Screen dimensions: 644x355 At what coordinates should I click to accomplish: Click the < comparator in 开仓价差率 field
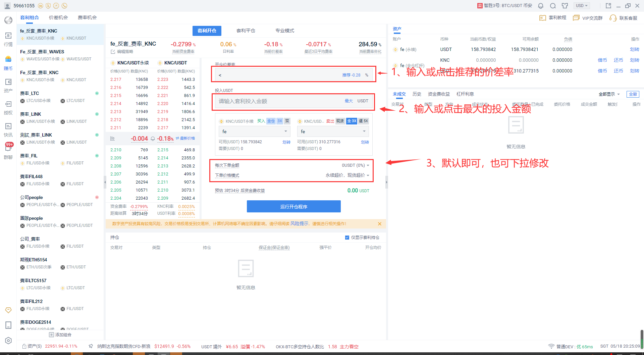(x=220, y=75)
